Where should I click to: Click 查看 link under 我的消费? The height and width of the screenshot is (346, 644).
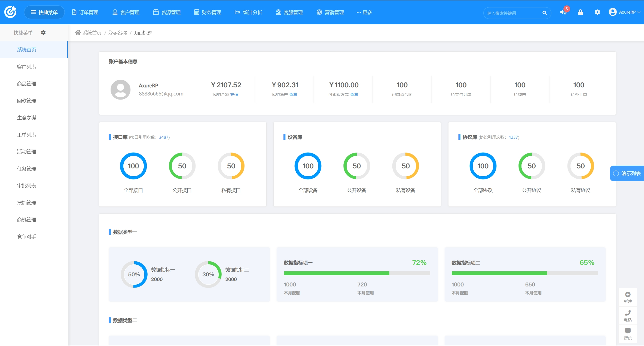[x=293, y=94]
